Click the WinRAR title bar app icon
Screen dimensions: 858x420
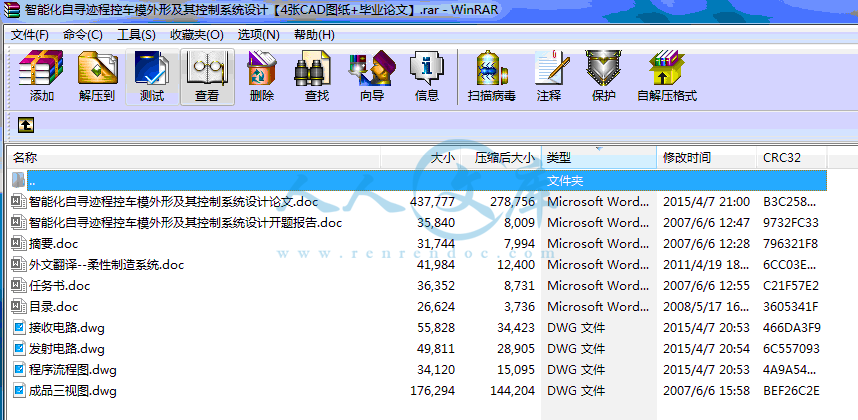11,9
